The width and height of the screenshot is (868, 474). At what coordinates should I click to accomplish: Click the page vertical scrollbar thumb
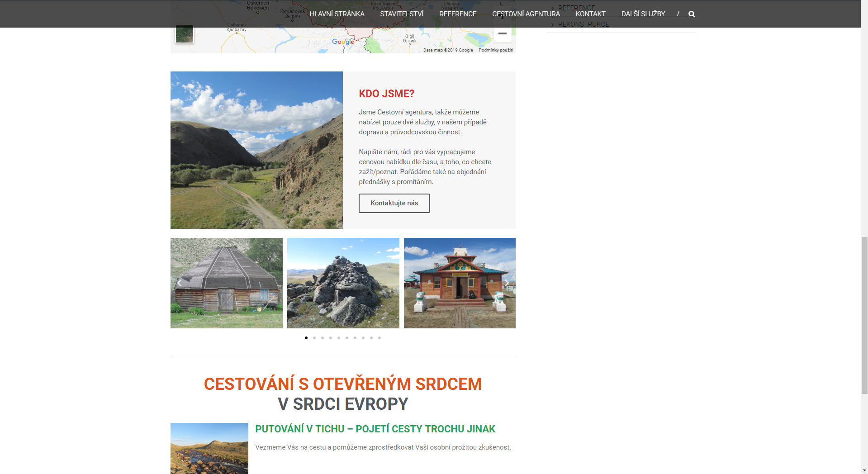(864, 315)
